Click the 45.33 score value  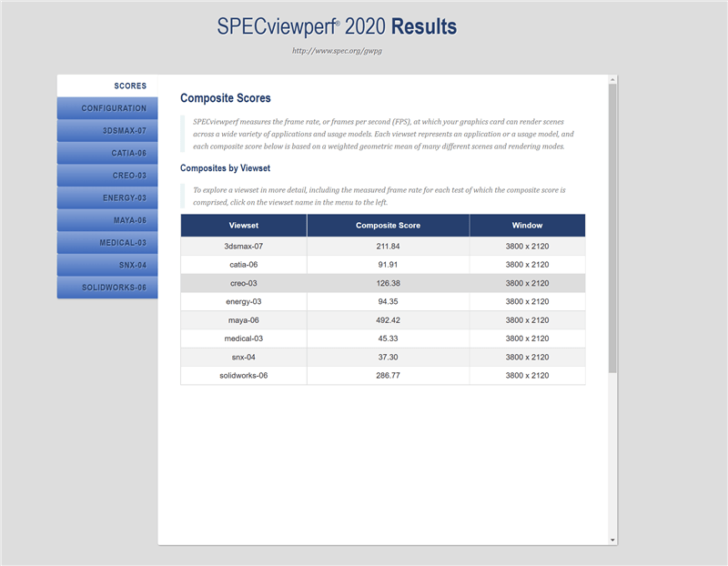click(389, 339)
